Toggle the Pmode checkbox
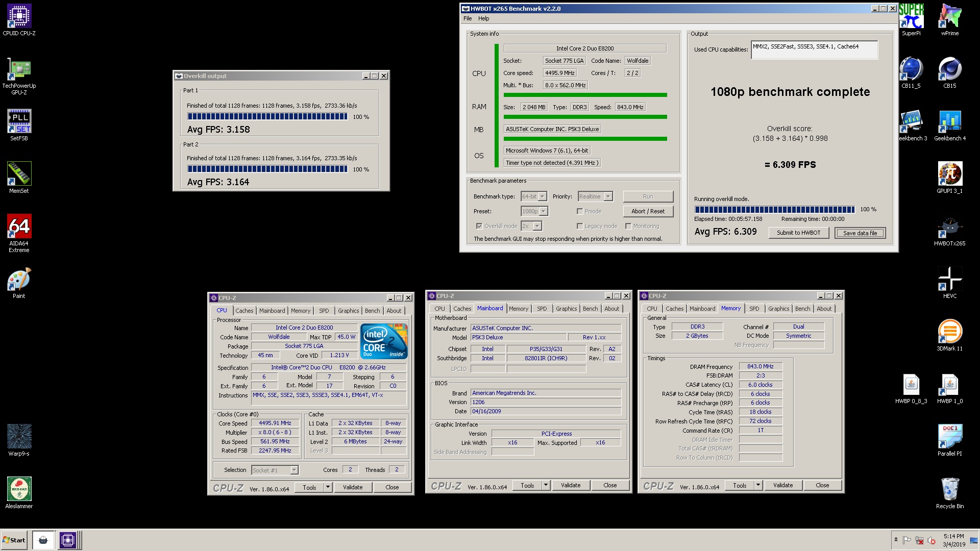This screenshot has width=980, height=551. point(580,211)
